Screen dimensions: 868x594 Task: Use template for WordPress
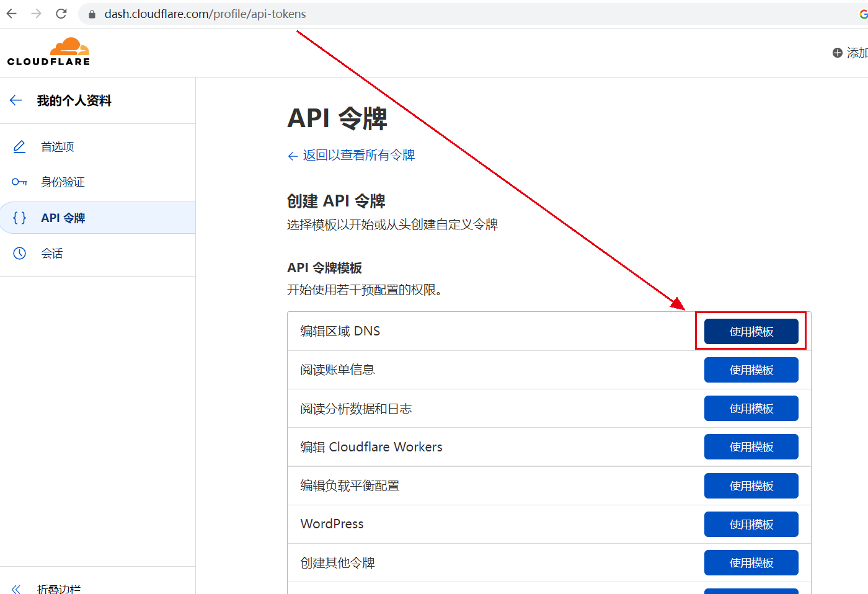751,525
